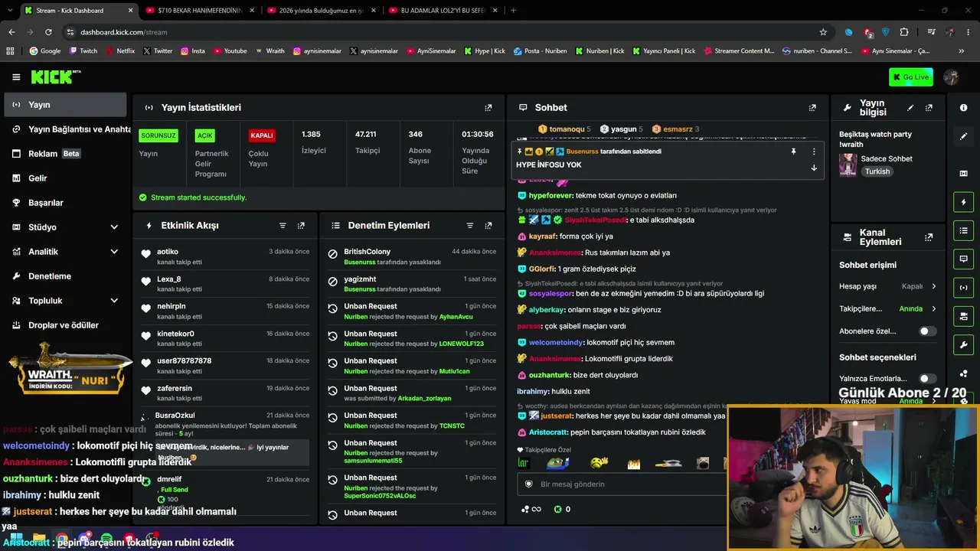Viewport: 980px width, 551px height.
Task: Pop out the Denetim Eylemleri panel
Action: click(488, 226)
